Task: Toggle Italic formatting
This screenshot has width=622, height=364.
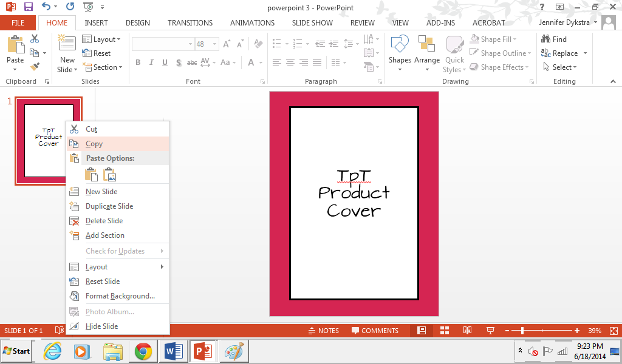Action: pos(151,62)
